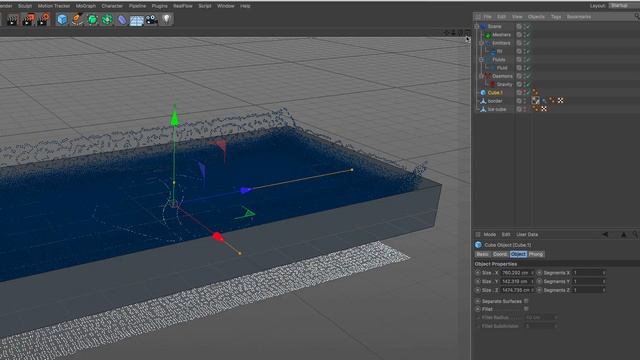
Task: Click the ice cube null object icon
Action: click(483, 109)
